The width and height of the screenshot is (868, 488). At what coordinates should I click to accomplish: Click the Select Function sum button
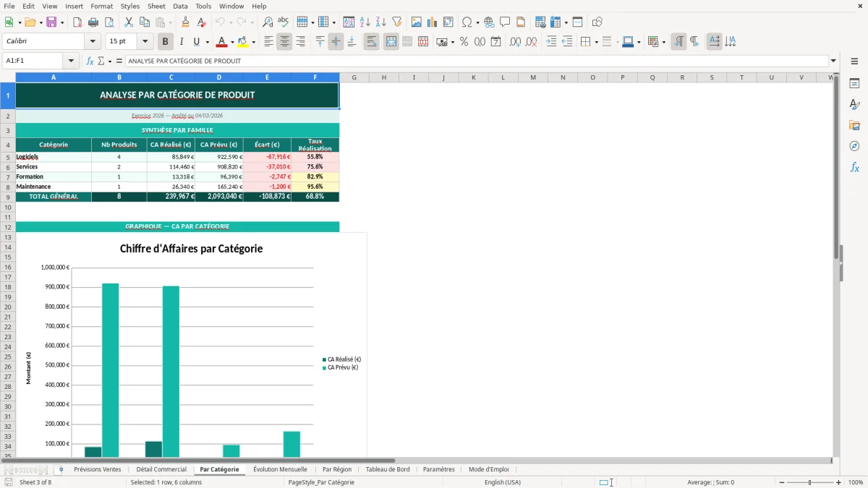(101, 61)
